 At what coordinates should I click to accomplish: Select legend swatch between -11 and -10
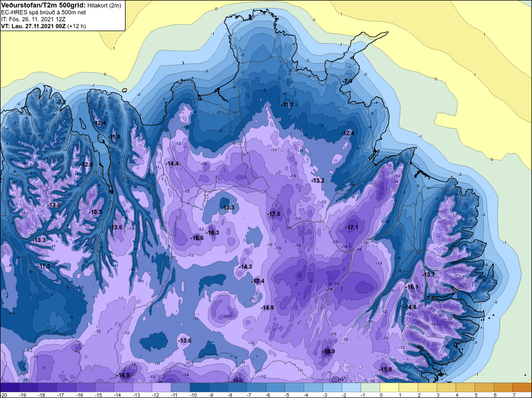[x=180, y=387]
